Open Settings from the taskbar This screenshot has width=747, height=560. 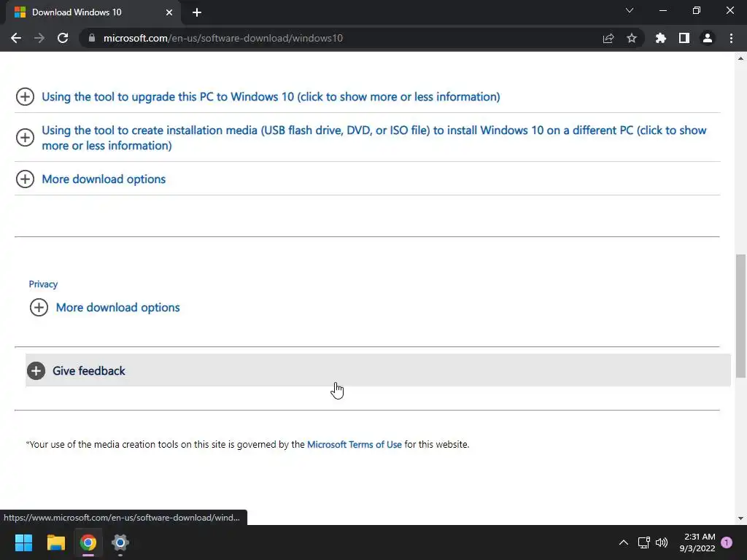pos(120,542)
